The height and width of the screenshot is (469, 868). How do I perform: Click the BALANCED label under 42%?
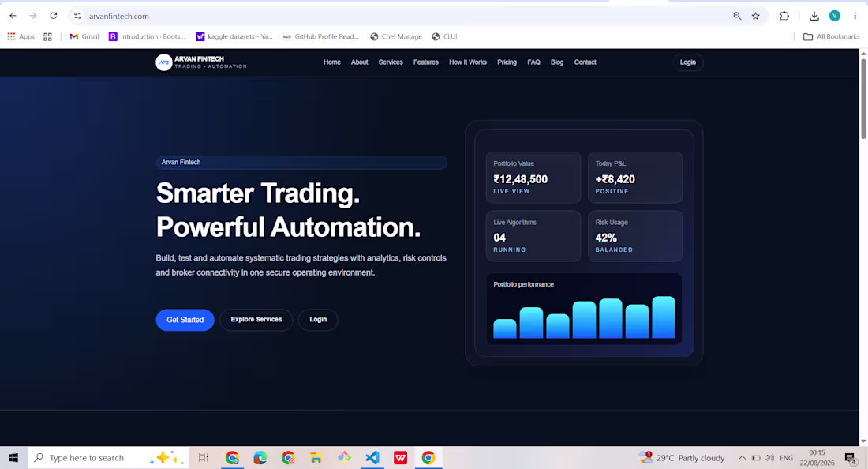[x=614, y=250]
